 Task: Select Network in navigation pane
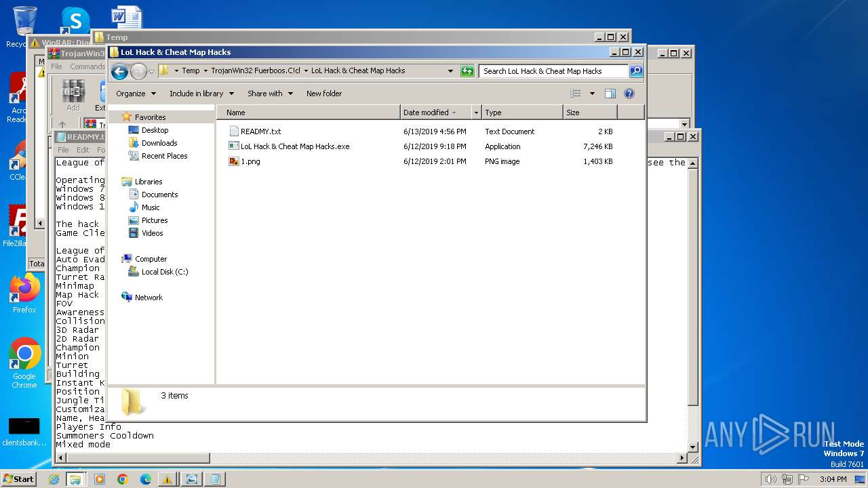click(149, 298)
